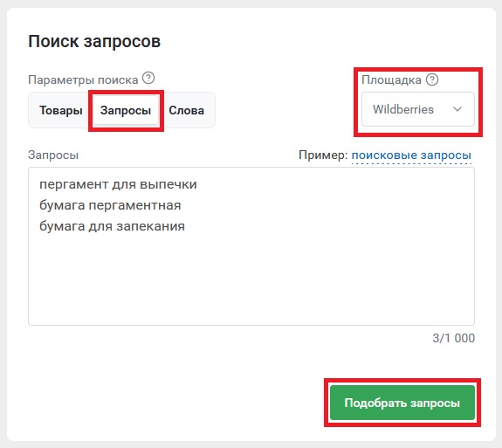This screenshot has width=502, height=448.
Task: Click the chevron arrow in Wildberries selector
Action: pos(457,109)
